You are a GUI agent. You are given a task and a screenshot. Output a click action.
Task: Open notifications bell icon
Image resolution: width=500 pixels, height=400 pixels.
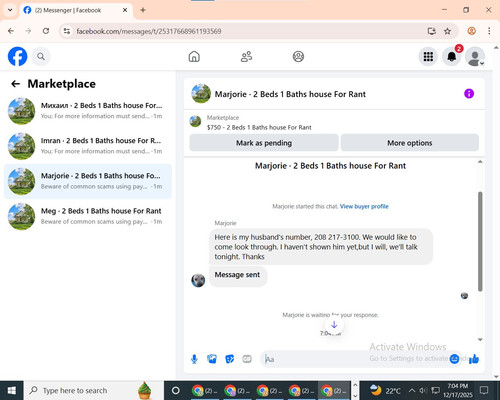[x=452, y=57]
